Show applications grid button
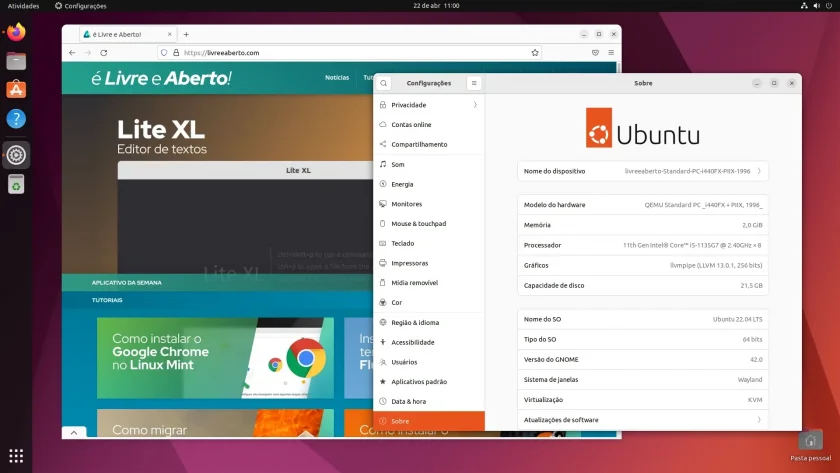 pos(16,456)
